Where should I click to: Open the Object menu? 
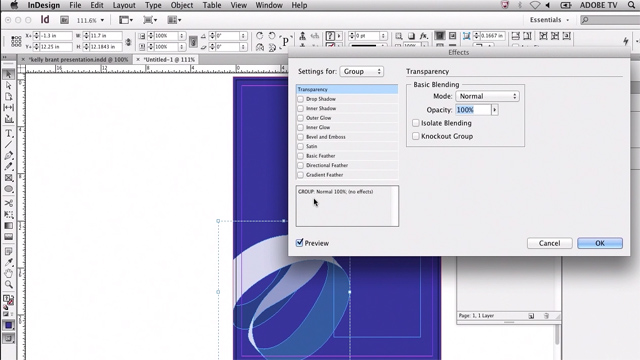pyautogui.click(x=182, y=5)
